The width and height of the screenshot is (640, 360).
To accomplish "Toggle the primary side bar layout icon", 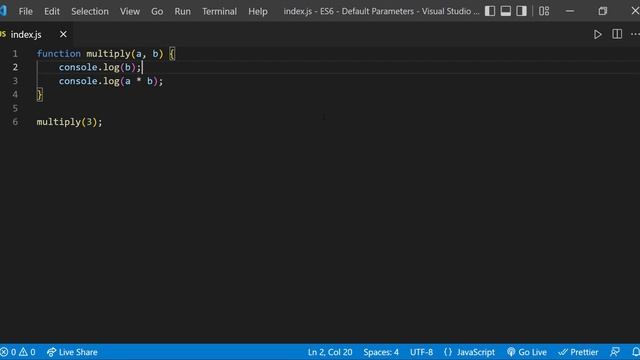I will pyautogui.click(x=490, y=11).
